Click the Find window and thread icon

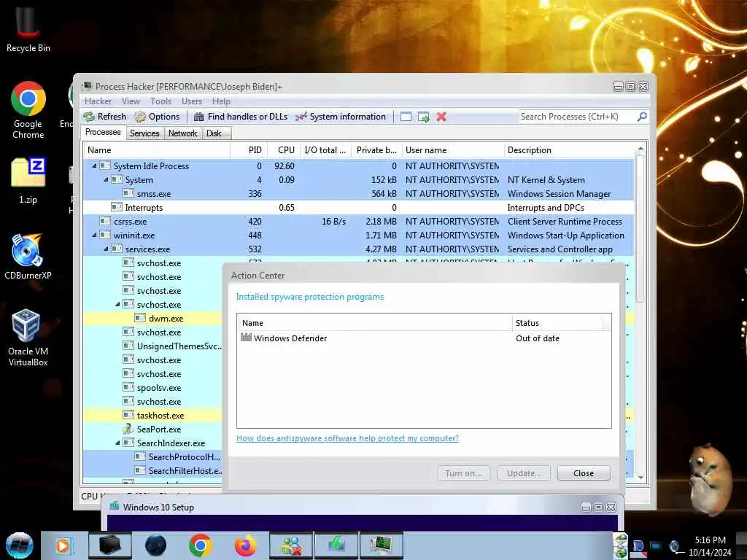(424, 117)
